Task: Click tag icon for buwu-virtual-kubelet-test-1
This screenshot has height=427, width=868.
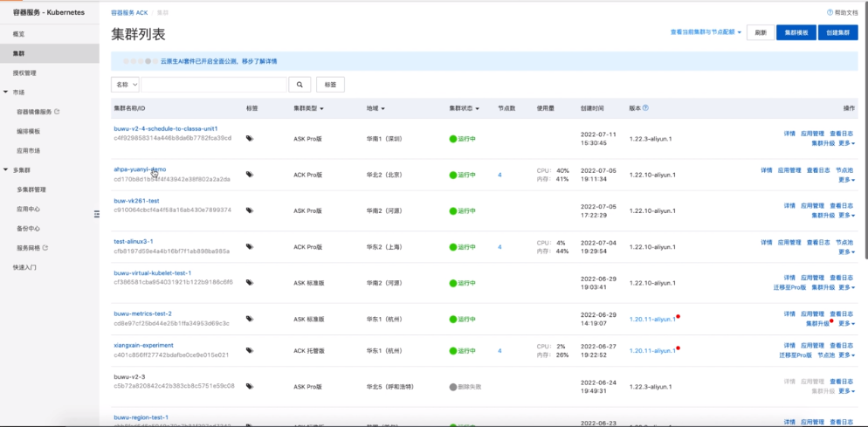Action: (x=250, y=282)
